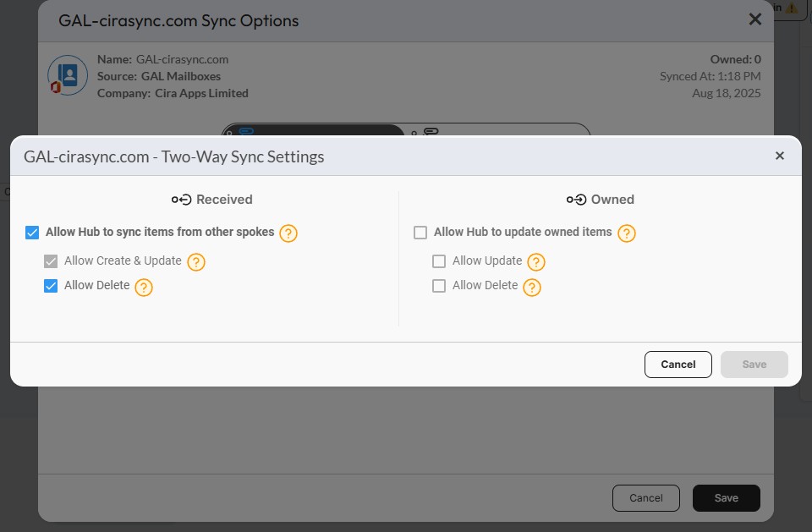The image size is (812, 532).
Task: Click Save in the Sync Options window
Action: pos(727,498)
